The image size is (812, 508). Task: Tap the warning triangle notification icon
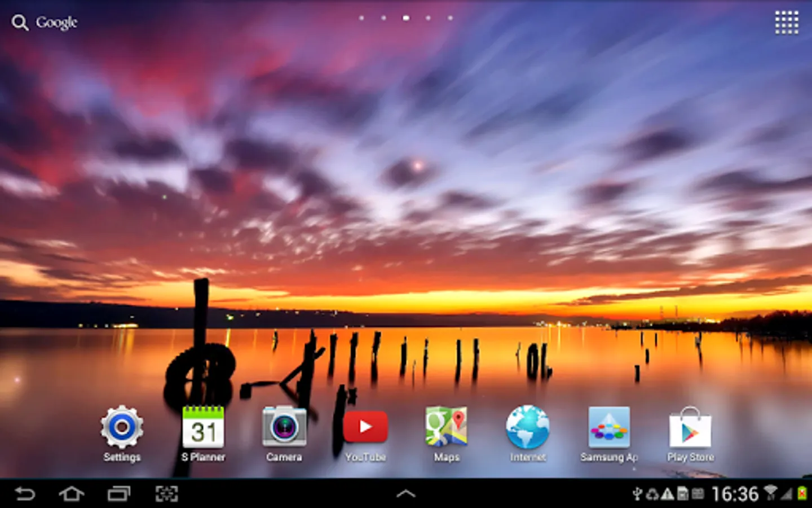(x=668, y=494)
